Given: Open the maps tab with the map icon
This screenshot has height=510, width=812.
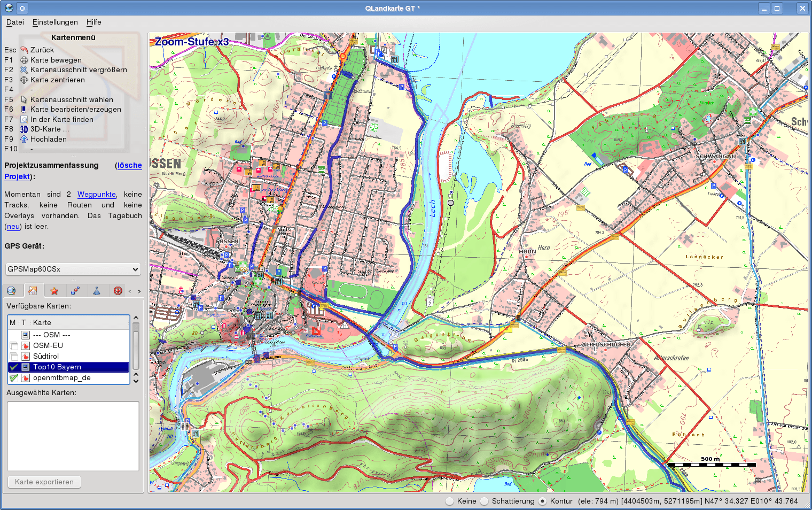Looking at the screenshot, I should 33,290.
